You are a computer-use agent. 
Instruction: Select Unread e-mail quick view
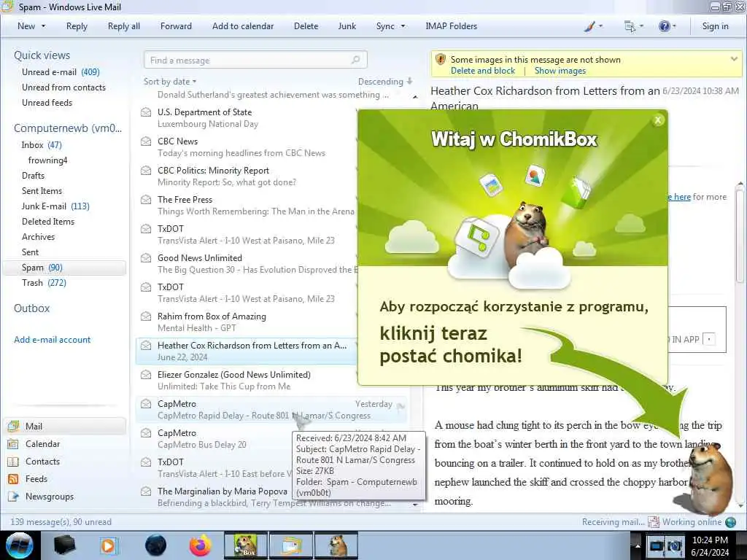pyautogui.click(x=61, y=72)
